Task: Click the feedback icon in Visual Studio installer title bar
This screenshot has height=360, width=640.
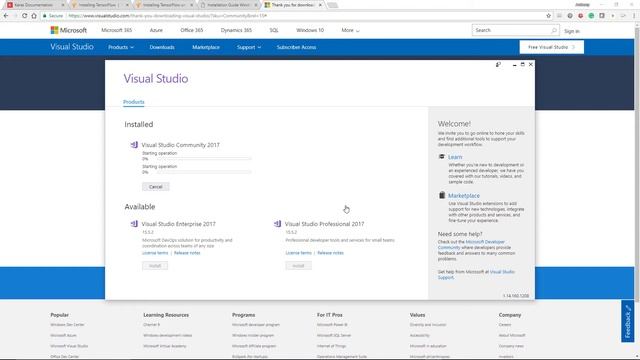Action: pyautogui.click(x=498, y=64)
